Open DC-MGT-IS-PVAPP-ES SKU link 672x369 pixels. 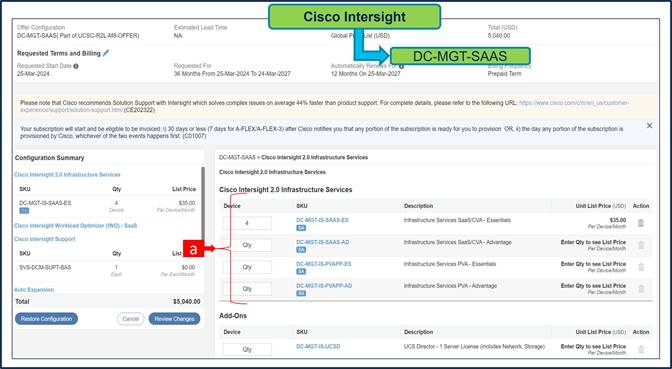324,264
